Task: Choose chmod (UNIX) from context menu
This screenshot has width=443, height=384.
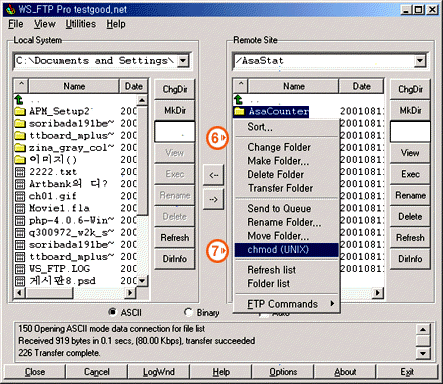Action: [x=287, y=250]
